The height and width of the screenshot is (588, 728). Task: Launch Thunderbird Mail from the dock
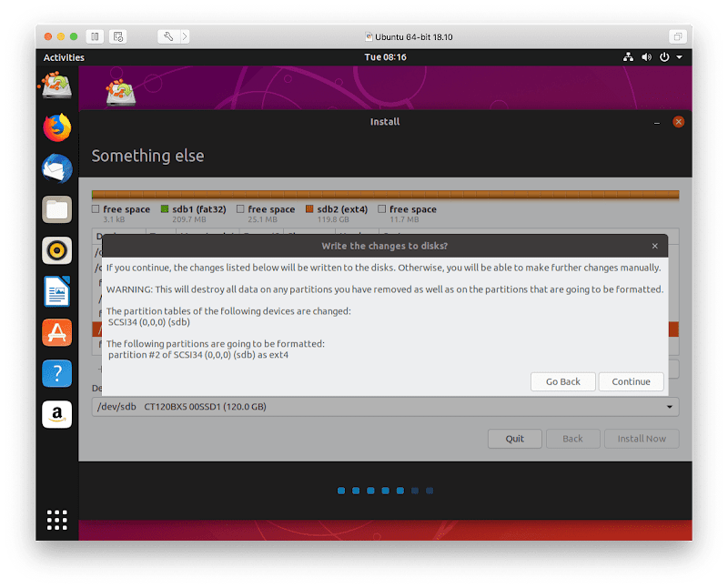(x=57, y=168)
